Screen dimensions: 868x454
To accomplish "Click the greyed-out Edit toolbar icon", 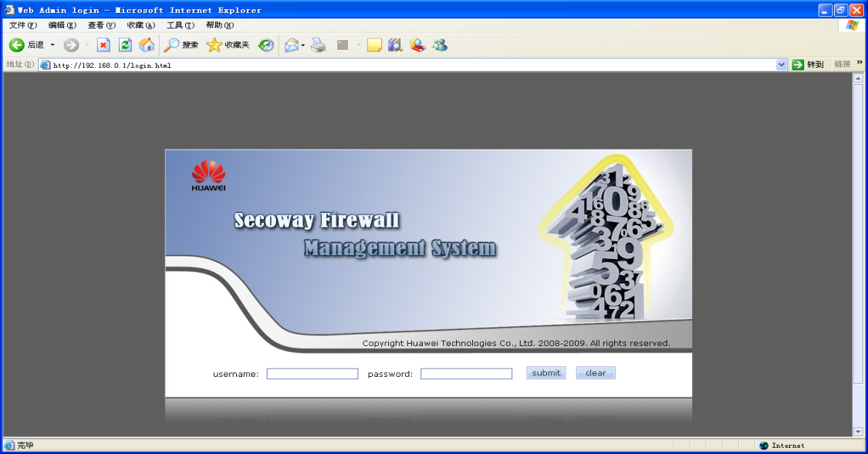I will tap(343, 45).
